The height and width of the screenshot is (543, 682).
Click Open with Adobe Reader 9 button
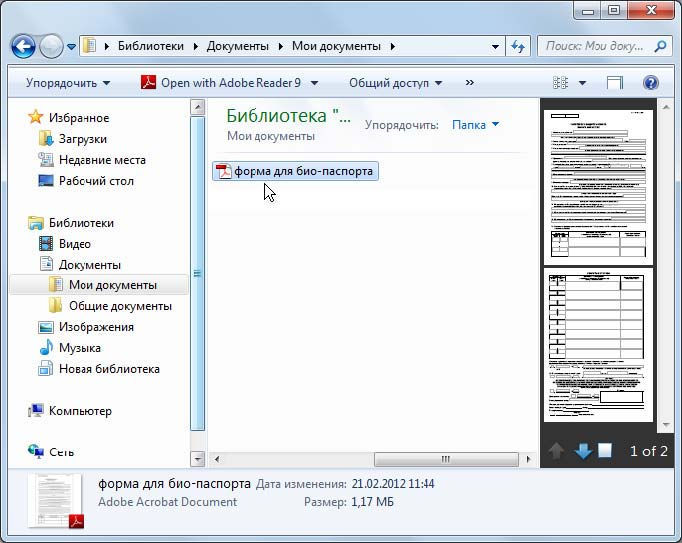point(228,83)
